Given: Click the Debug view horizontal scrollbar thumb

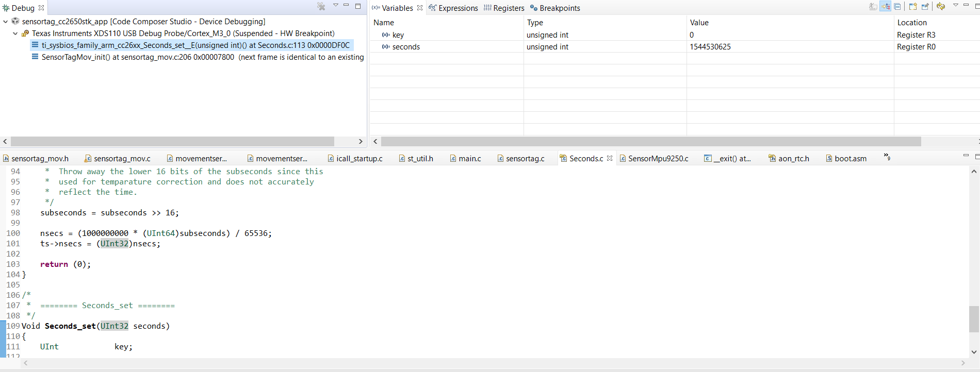Looking at the screenshot, I should (x=172, y=141).
